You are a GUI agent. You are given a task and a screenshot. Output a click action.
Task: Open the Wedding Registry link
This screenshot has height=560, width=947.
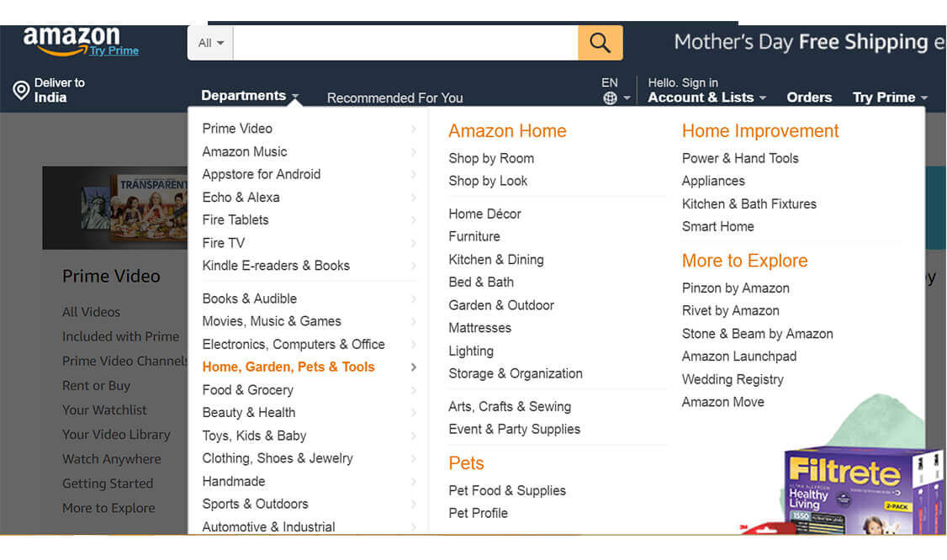point(733,379)
